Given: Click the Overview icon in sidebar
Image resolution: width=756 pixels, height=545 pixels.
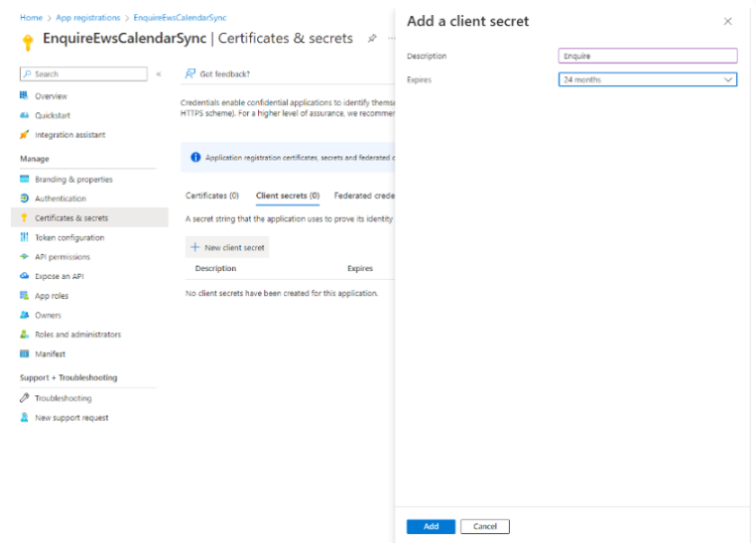Looking at the screenshot, I should pos(24,95).
